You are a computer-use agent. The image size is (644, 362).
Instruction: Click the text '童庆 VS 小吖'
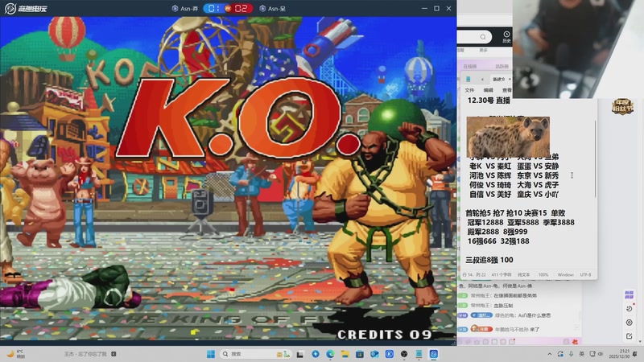click(538, 194)
